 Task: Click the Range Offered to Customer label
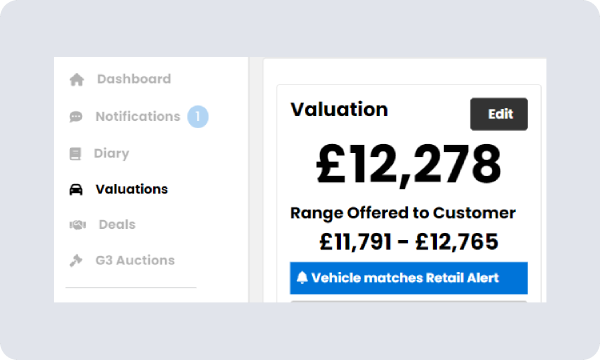(403, 213)
